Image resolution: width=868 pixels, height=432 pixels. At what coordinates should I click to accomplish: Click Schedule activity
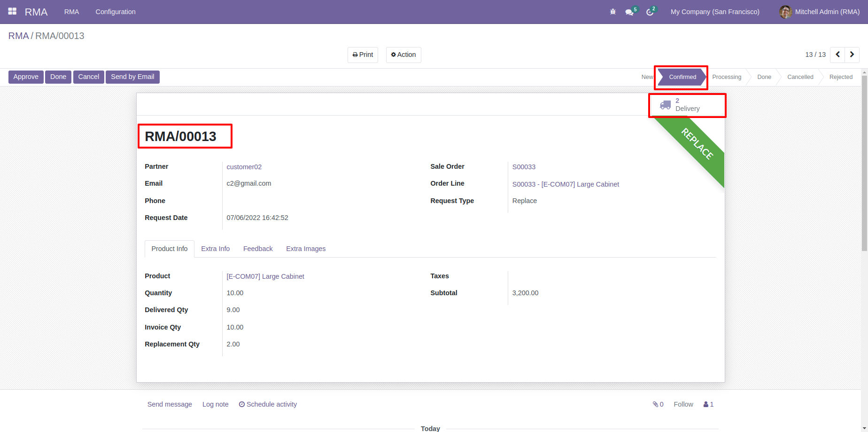268,404
